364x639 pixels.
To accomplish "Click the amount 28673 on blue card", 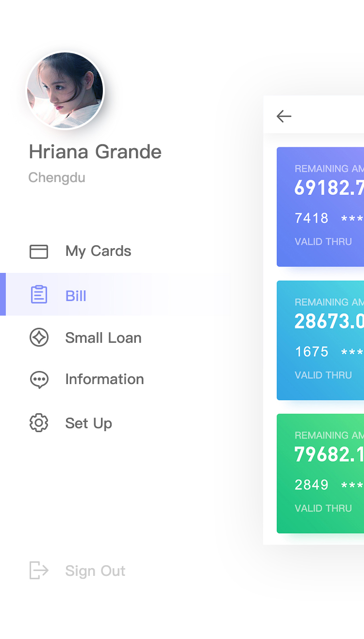I will pyautogui.click(x=329, y=321).
